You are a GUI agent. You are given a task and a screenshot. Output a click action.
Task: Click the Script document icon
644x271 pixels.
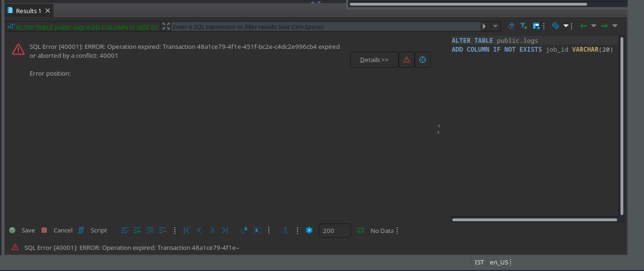81,230
